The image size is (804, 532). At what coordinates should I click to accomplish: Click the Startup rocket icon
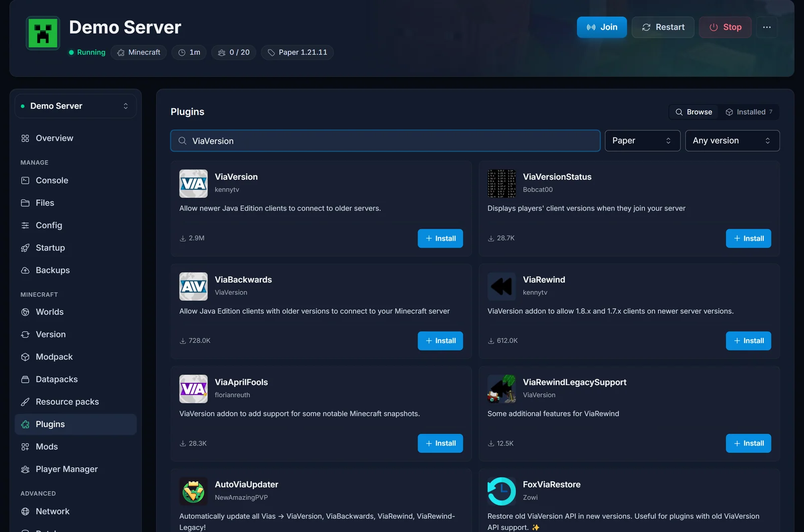[x=25, y=248]
